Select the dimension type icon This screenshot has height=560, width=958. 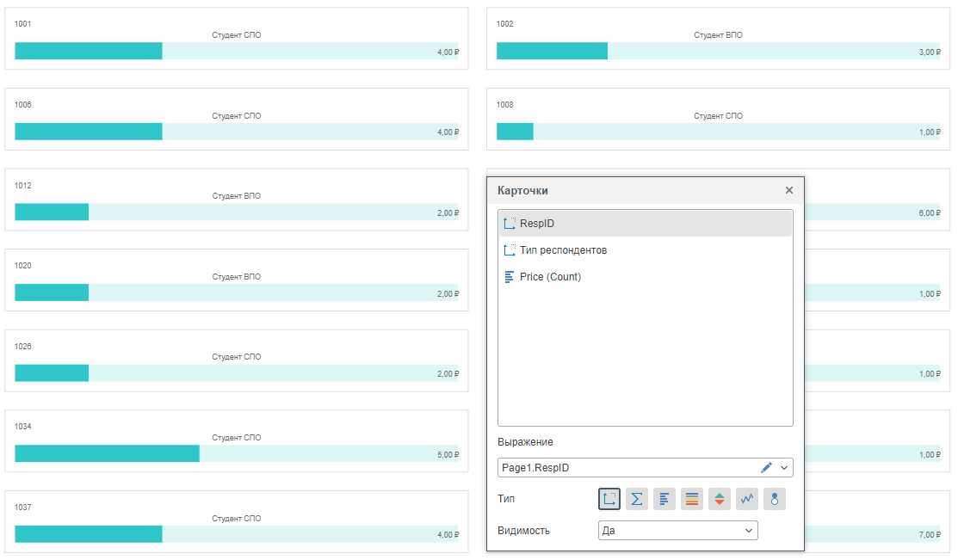609,499
